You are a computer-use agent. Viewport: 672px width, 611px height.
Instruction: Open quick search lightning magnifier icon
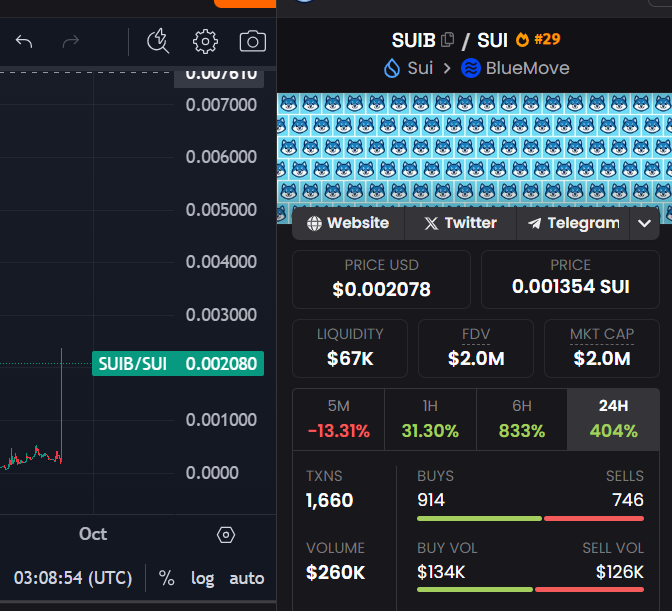(x=158, y=41)
